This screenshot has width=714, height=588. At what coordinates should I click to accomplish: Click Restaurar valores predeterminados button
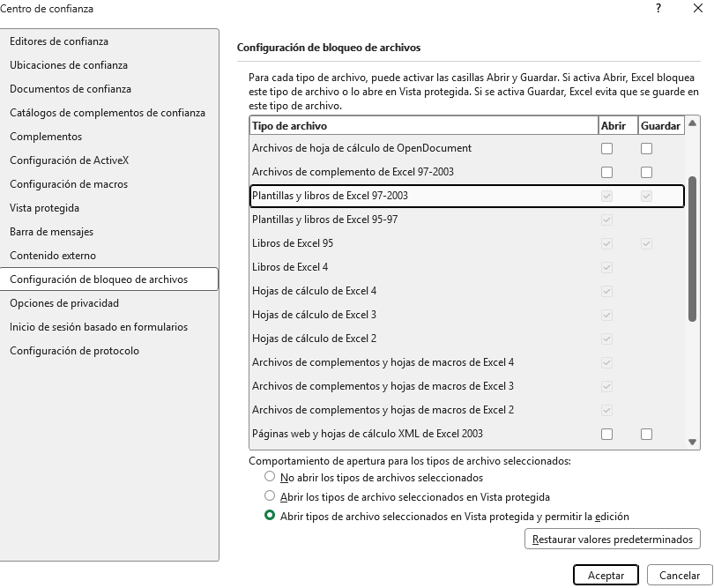tap(612, 539)
